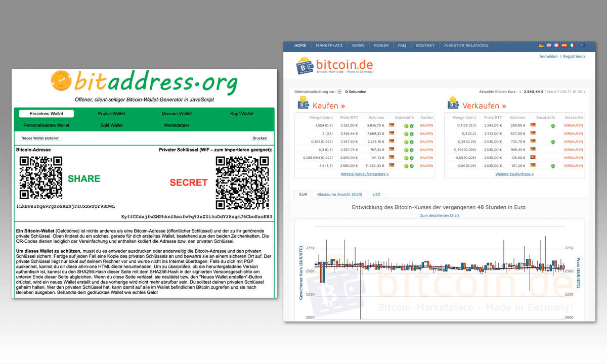The image size is (607, 364).
Task: Switch bitcoin.de to French language flag
Action: pyautogui.click(x=556, y=45)
